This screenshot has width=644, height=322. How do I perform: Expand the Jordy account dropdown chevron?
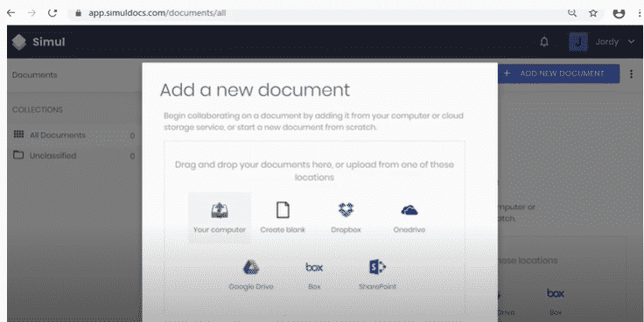pyautogui.click(x=631, y=42)
